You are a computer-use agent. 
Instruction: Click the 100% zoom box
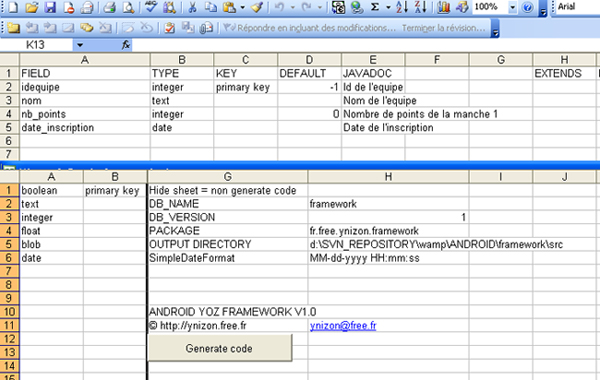pos(490,7)
